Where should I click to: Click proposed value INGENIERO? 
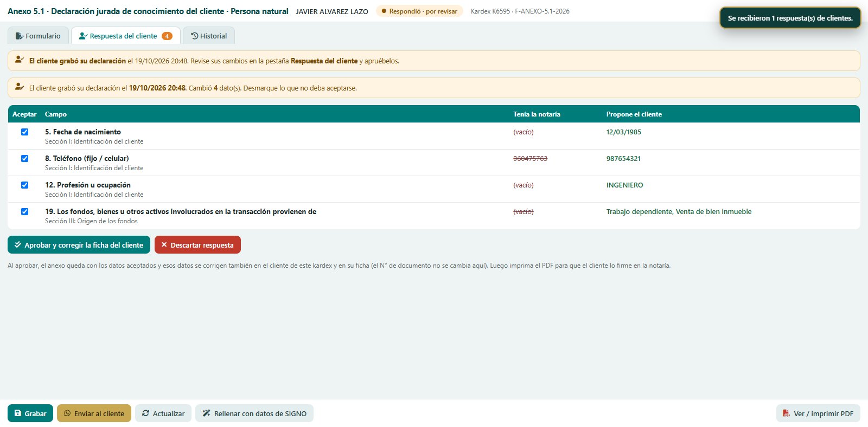pyautogui.click(x=624, y=185)
